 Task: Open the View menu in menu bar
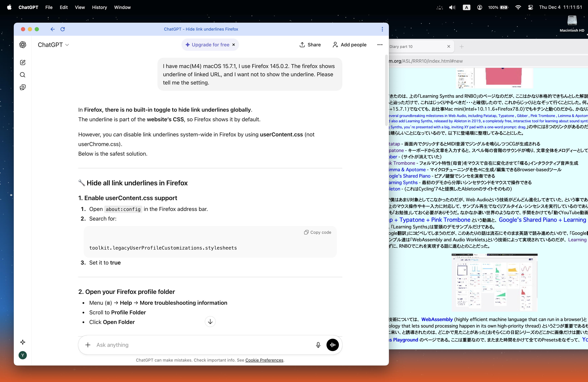[80, 7]
